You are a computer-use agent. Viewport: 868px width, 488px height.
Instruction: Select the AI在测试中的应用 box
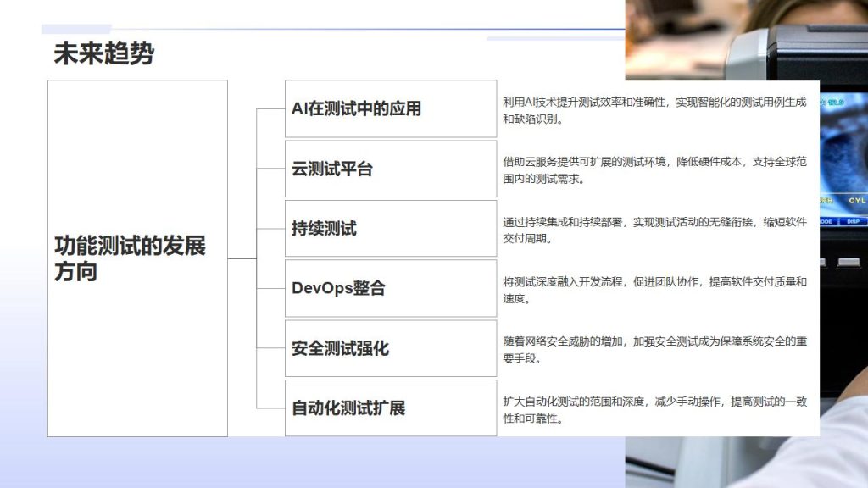pos(390,108)
